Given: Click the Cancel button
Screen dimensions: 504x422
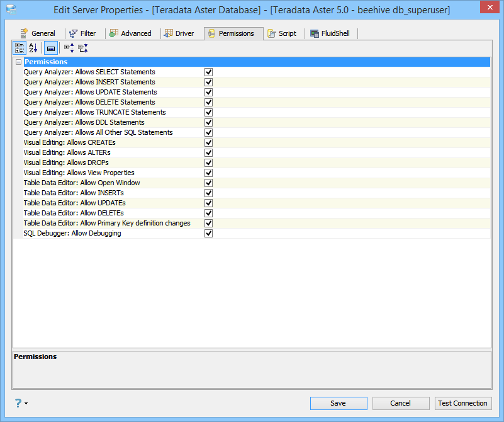Looking at the screenshot, I should (x=401, y=403).
